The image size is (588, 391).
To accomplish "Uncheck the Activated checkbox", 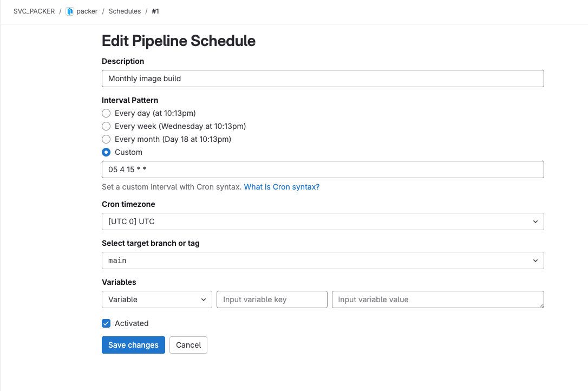I will pyautogui.click(x=106, y=323).
